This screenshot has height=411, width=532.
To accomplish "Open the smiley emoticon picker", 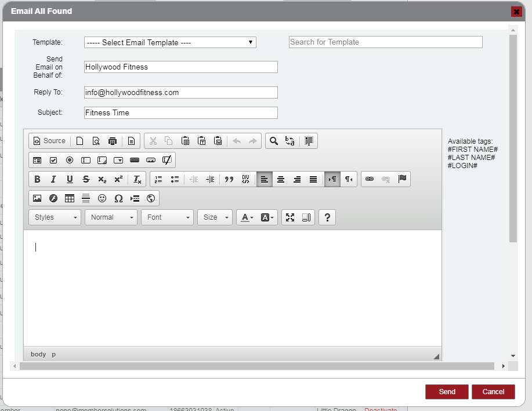I will pos(102,198).
